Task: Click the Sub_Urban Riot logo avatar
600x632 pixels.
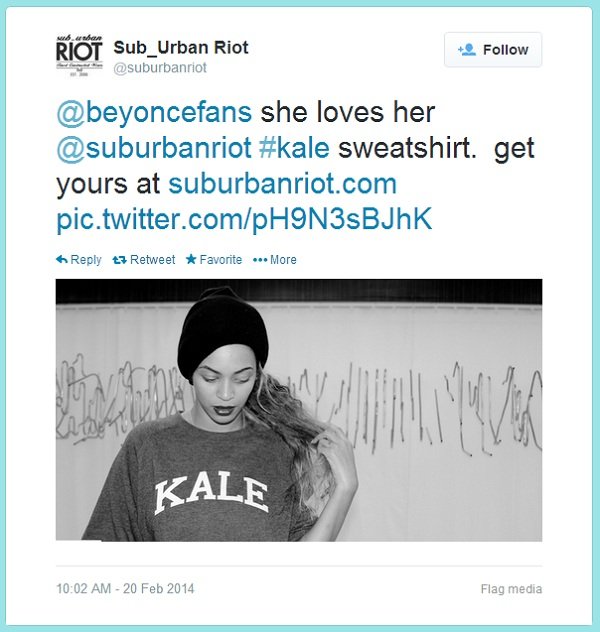Action: point(79,55)
